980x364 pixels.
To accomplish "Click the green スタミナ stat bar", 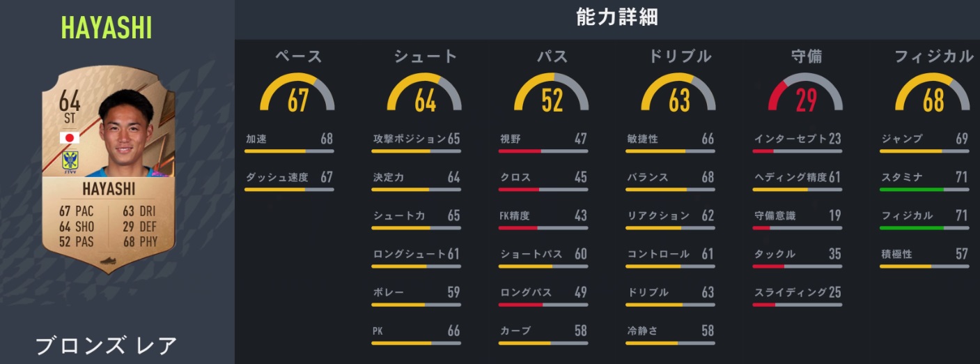I will 924,189.
